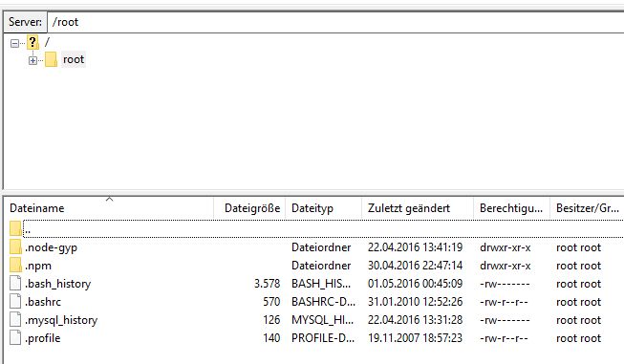624x364 pixels.
Task: Click the .node-gyp folder icon
Action: [x=15, y=247]
